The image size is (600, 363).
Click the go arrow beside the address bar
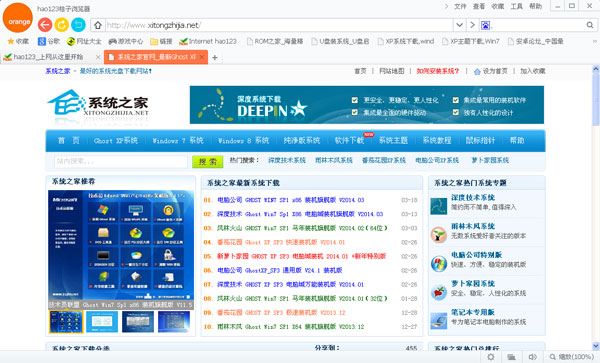(x=473, y=25)
